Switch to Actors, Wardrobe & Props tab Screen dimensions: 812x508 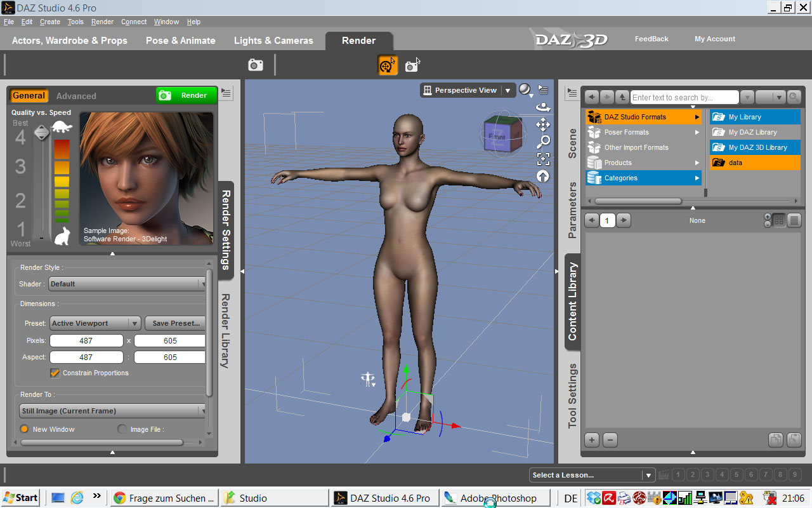[70, 40]
